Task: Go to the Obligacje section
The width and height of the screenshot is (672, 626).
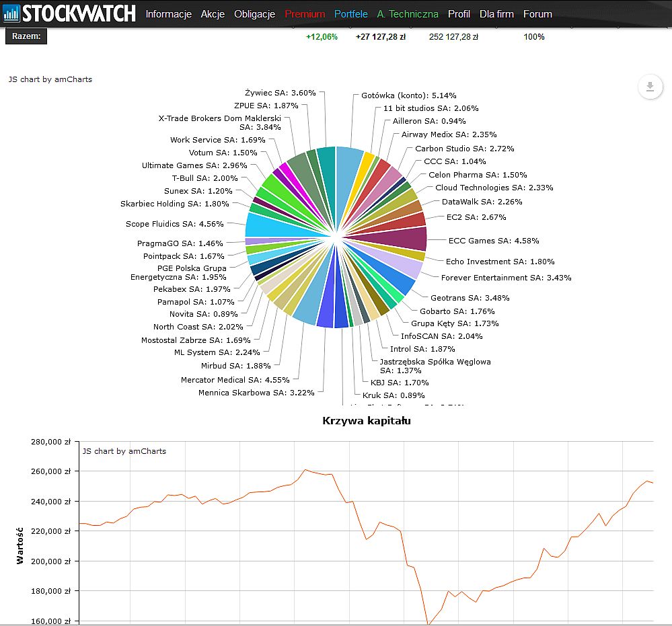Action: click(x=254, y=14)
